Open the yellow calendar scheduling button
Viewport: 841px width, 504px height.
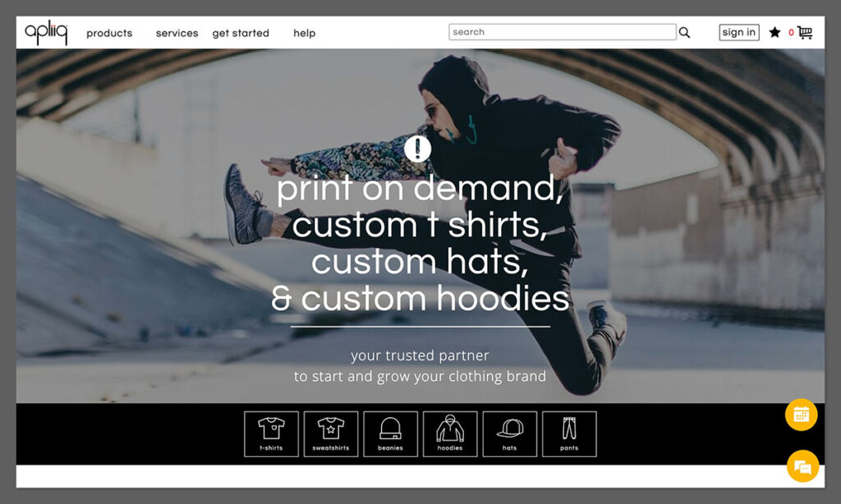pos(801,415)
